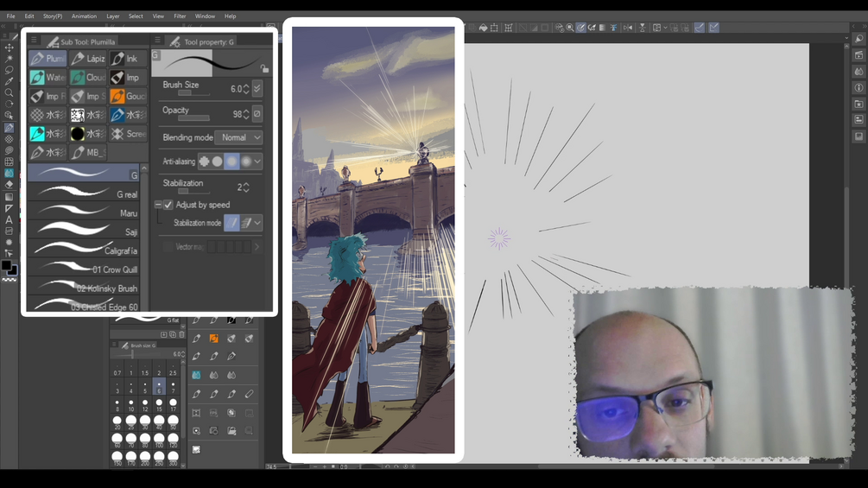The width and height of the screenshot is (868, 488).
Task: Select the Saji pen sub tool
Action: [x=84, y=230]
